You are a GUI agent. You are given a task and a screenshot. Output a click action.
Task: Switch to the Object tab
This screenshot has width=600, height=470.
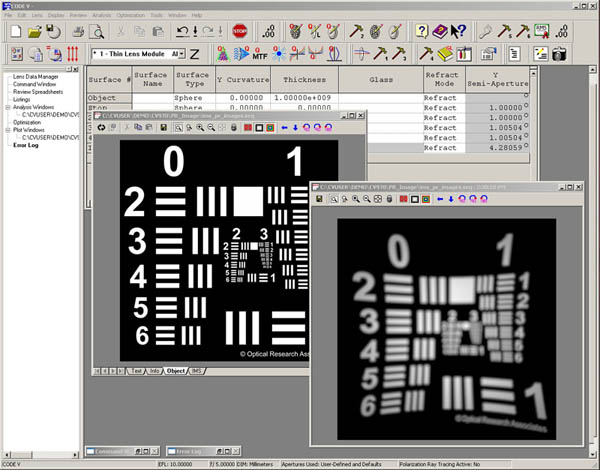click(176, 370)
